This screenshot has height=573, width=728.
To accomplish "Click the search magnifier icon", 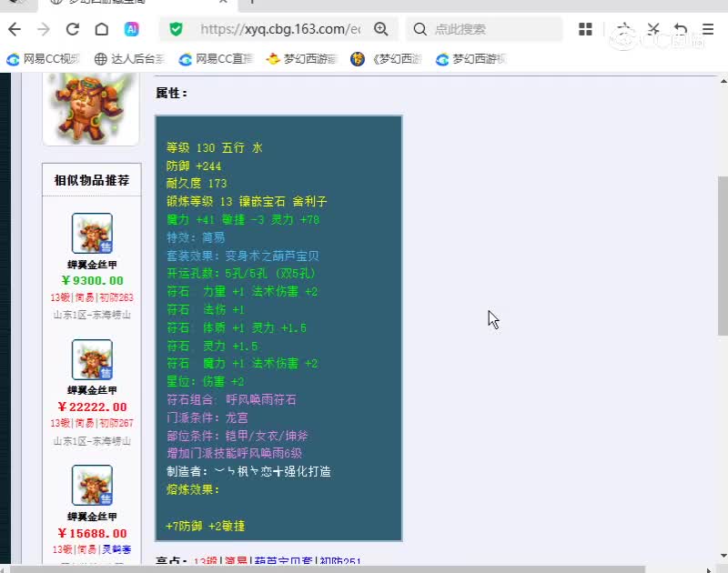I will [x=420, y=29].
